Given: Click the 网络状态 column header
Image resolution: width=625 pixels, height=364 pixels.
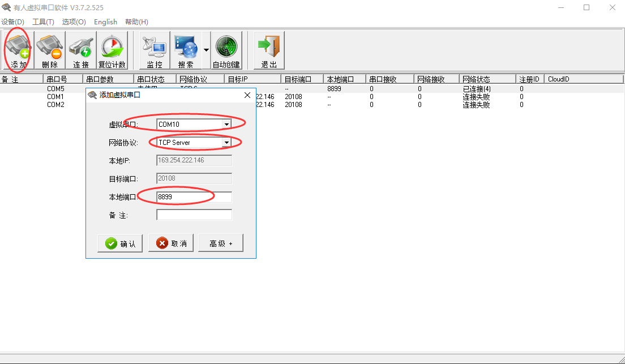Looking at the screenshot, I should click(x=487, y=79).
